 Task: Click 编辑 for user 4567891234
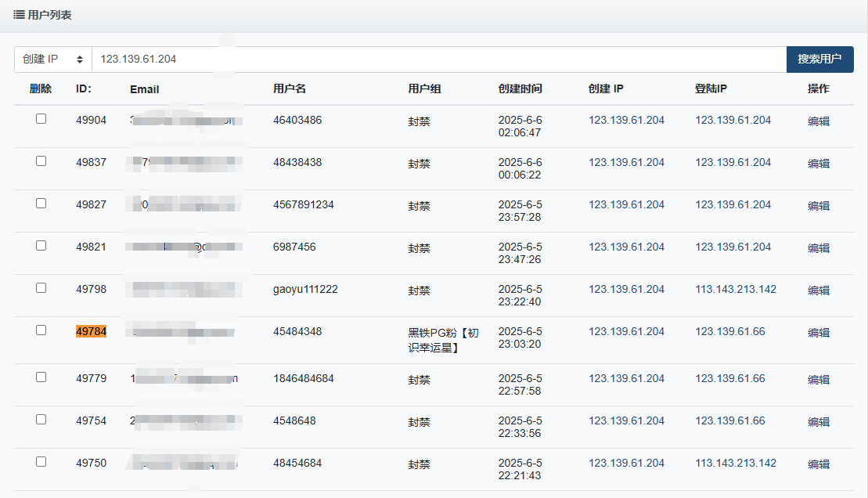click(818, 205)
